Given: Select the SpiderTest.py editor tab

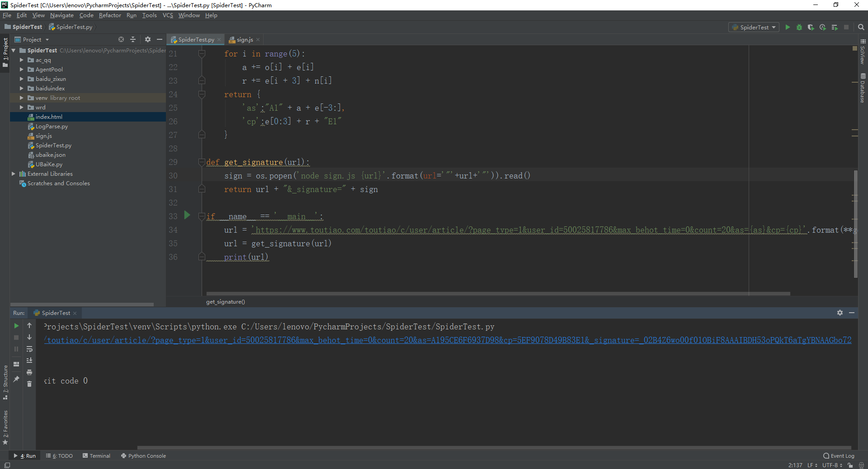Looking at the screenshot, I should click(196, 40).
